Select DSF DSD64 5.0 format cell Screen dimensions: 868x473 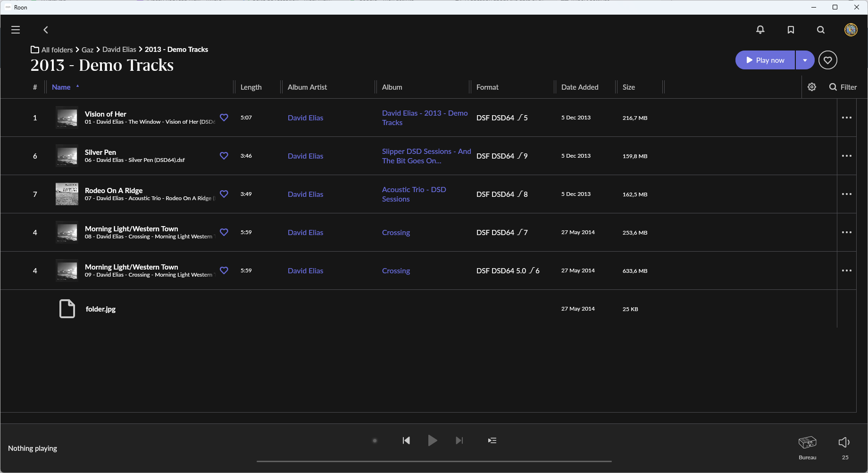coord(508,270)
